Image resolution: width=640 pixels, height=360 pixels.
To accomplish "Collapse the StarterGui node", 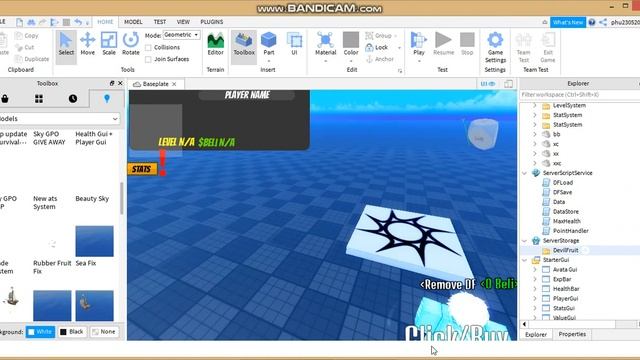I will [524, 260].
